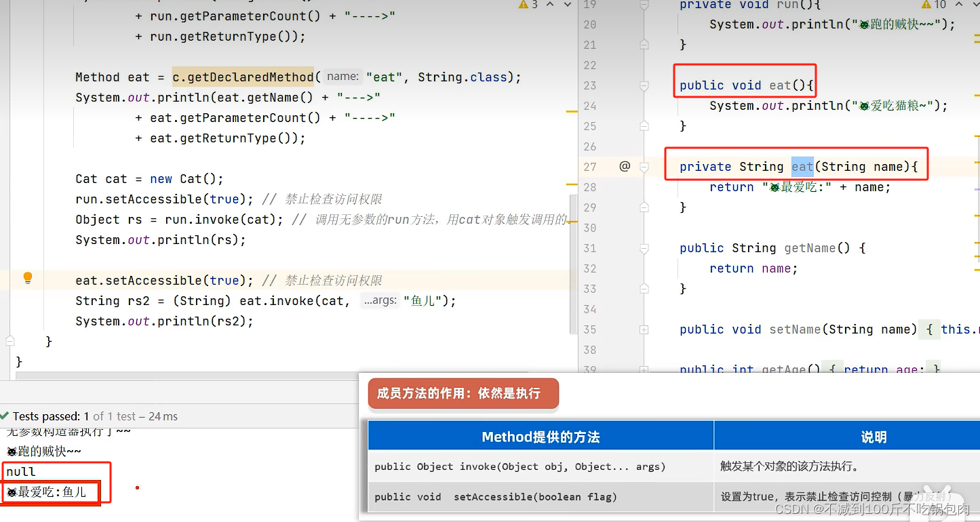Click eat.setAccessible(true) statement
The width and height of the screenshot is (980, 522).
(165, 281)
